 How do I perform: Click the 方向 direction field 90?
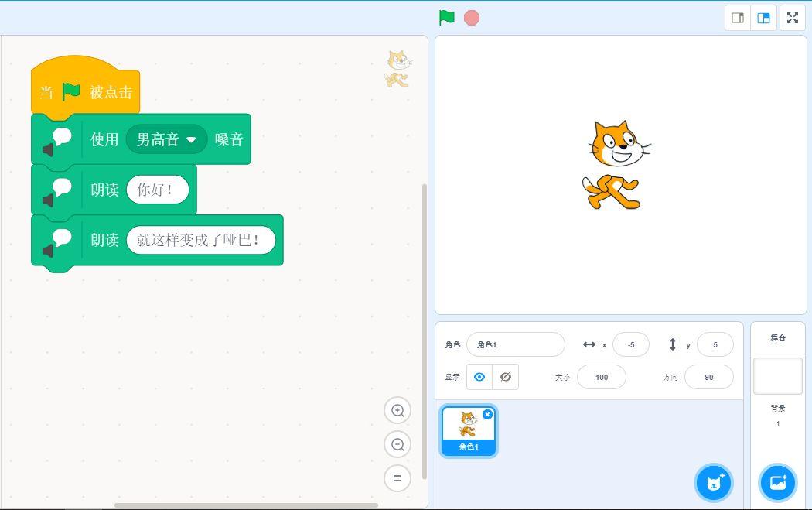(709, 378)
